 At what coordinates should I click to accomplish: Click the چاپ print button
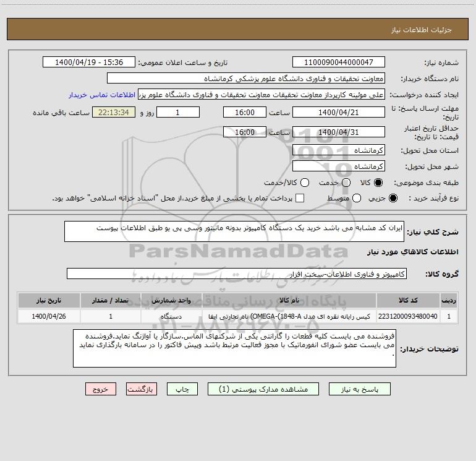(x=182, y=389)
